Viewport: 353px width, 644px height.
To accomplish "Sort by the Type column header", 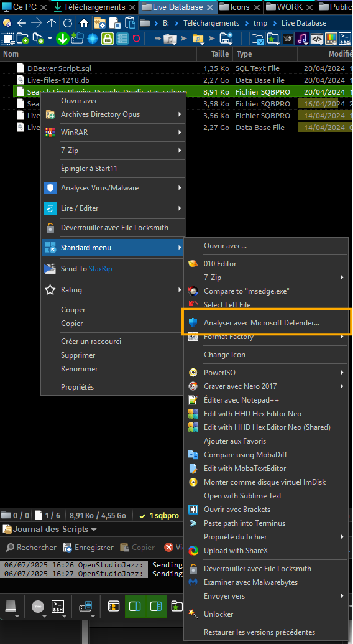I will click(x=265, y=54).
